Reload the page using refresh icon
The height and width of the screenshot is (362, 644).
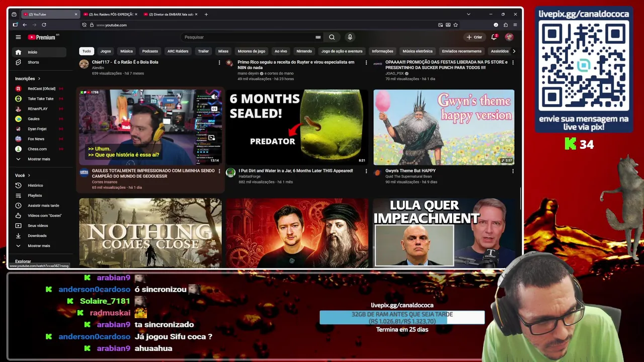click(44, 25)
